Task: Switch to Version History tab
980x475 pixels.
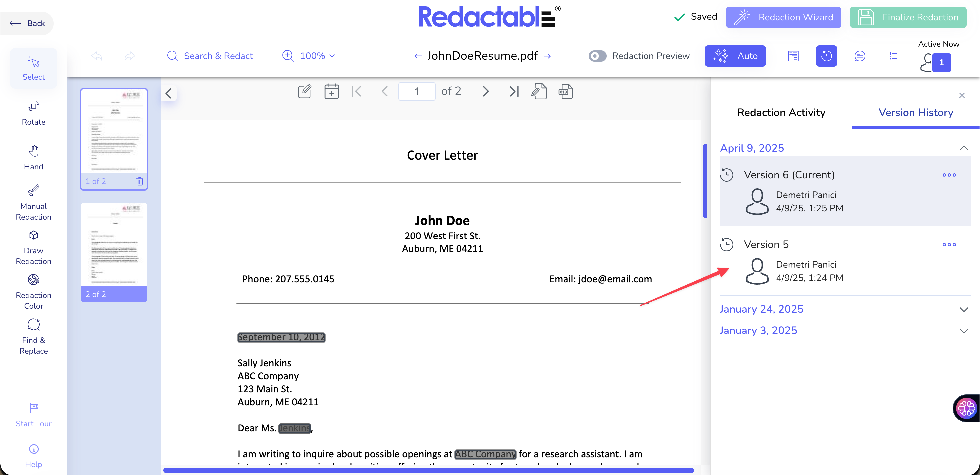Action: tap(916, 112)
